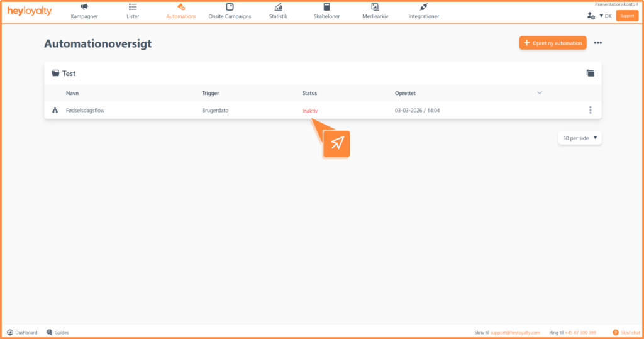Open the 50 per side dropdown
Image resolution: width=644 pixels, height=339 pixels.
580,138
